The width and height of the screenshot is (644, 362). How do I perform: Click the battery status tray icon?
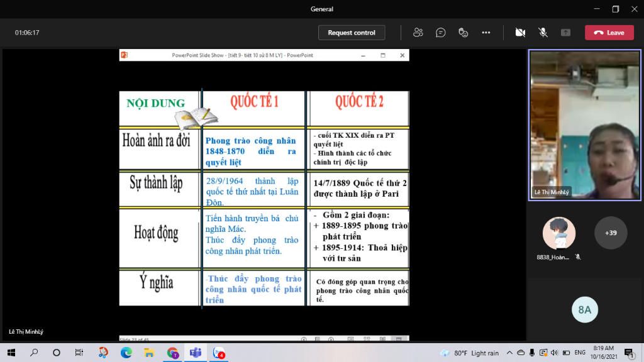coord(566,353)
